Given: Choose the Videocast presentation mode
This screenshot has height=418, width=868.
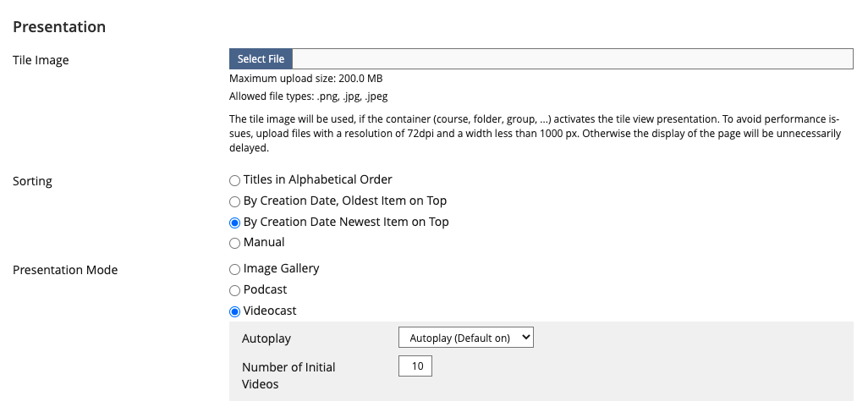Looking at the screenshot, I should (235, 311).
